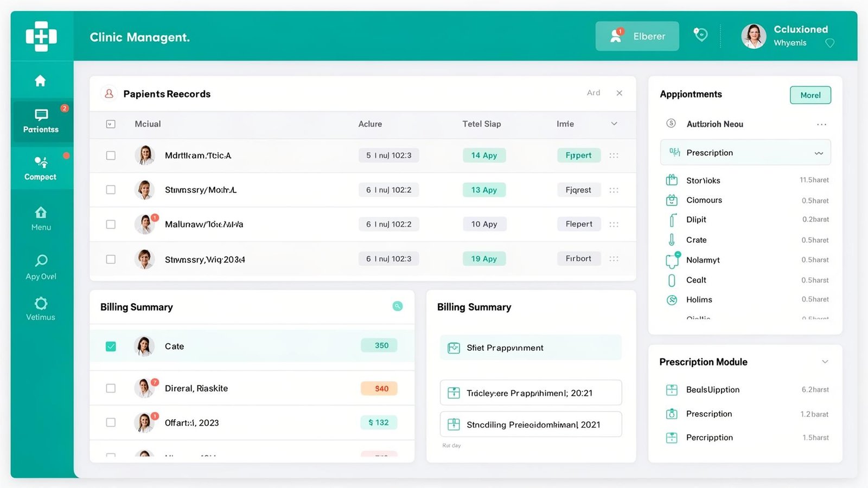Expand the Prescription dropdown in Appointments panel

pyautogui.click(x=819, y=152)
